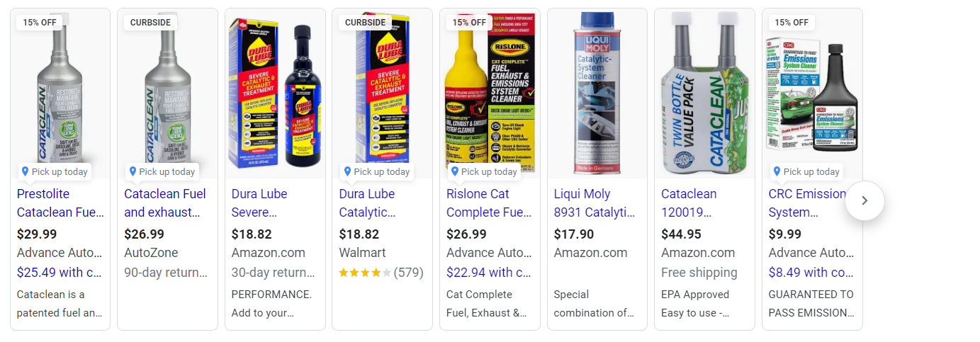
Task: Open Prestolite Cataclean Fuel product link
Action: 60,203
